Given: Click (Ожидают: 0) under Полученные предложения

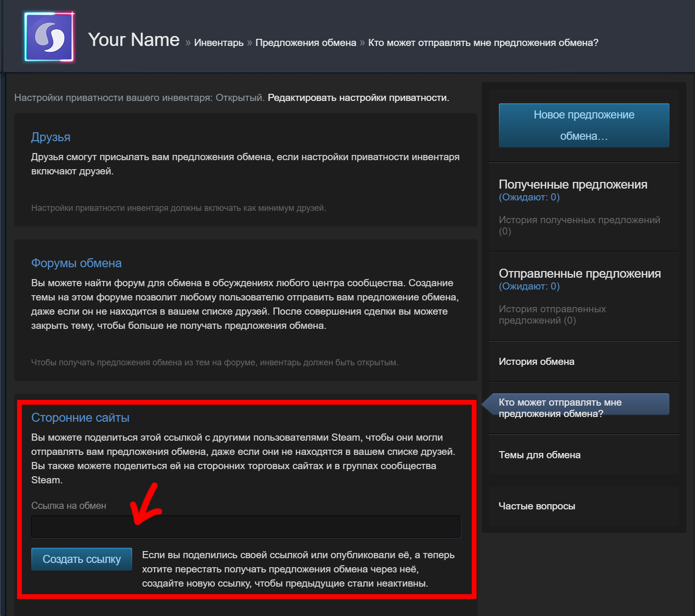Looking at the screenshot, I should [529, 197].
